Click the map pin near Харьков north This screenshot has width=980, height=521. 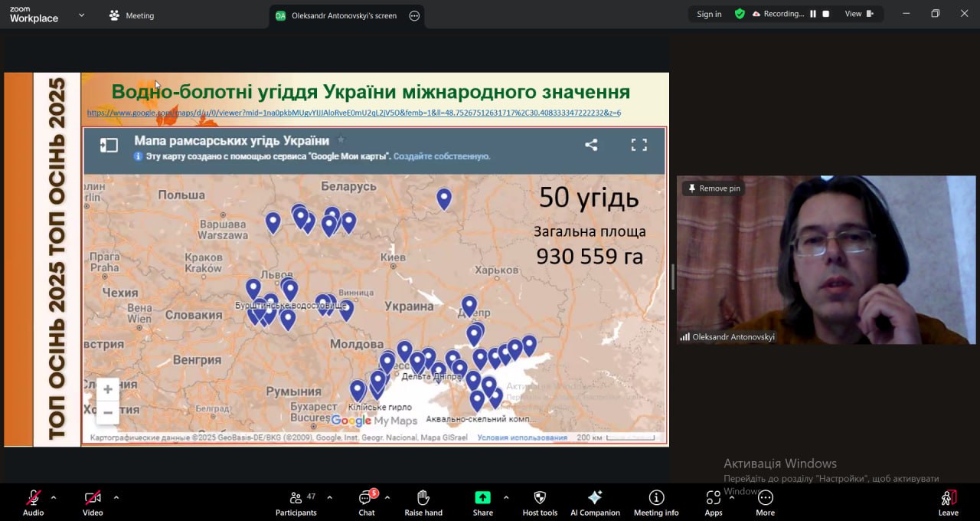coord(444,198)
